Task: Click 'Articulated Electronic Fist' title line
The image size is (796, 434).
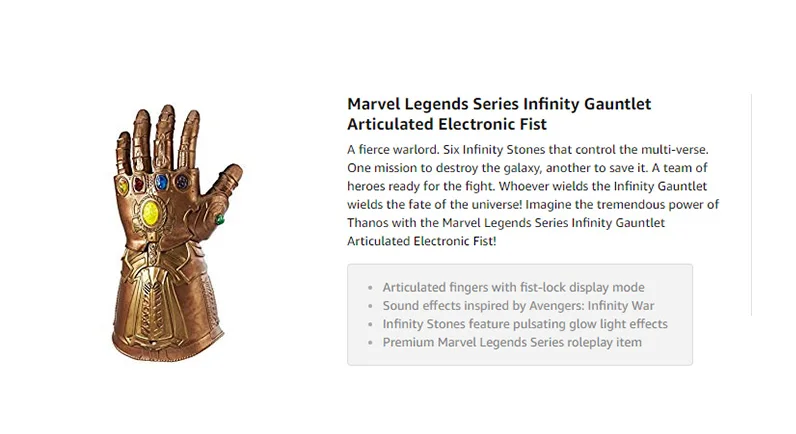Action: [x=446, y=125]
